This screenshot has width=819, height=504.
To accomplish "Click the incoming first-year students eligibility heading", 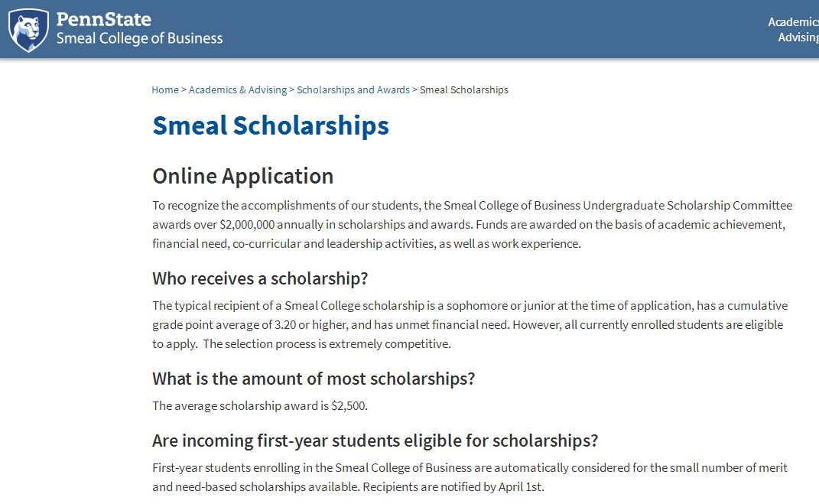I will (x=375, y=441).
